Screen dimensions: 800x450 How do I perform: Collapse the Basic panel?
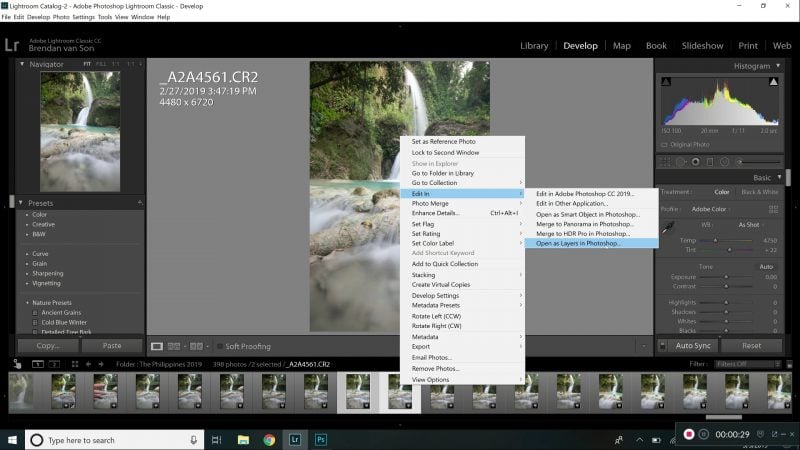pyautogui.click(x=779, y=177)
